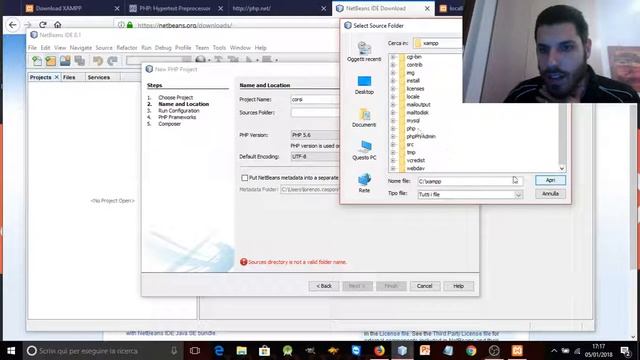Expand the contrib folder node
This screenshot has width=640, height=360.
393,65
